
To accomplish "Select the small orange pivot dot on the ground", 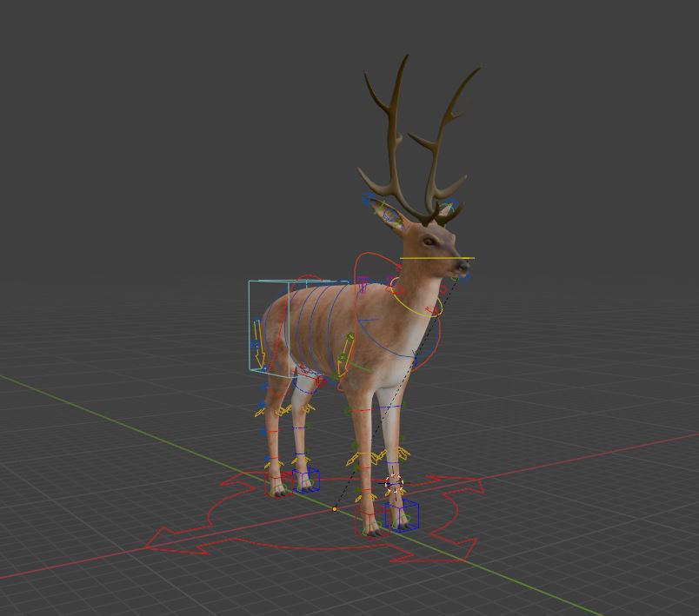I will click(x=333, y=507).
